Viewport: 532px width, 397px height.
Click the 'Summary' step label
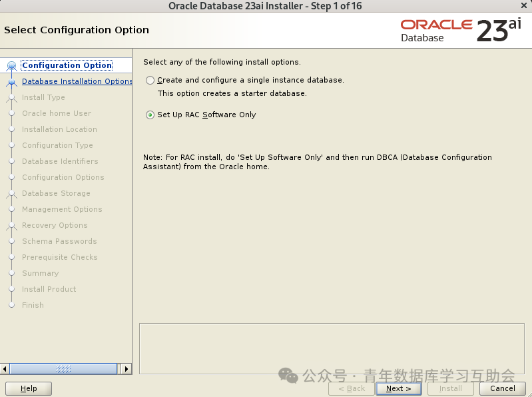(x=41, y=273)
